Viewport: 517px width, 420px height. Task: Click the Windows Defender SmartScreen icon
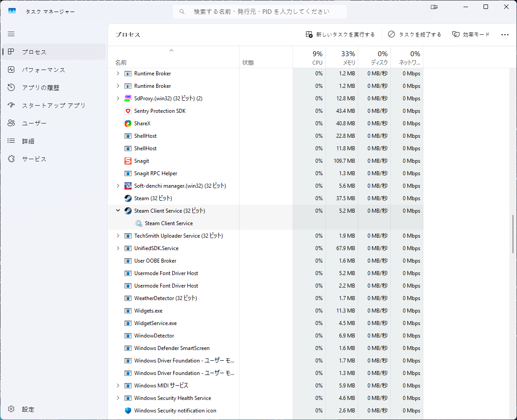click(x=128, y=349)
